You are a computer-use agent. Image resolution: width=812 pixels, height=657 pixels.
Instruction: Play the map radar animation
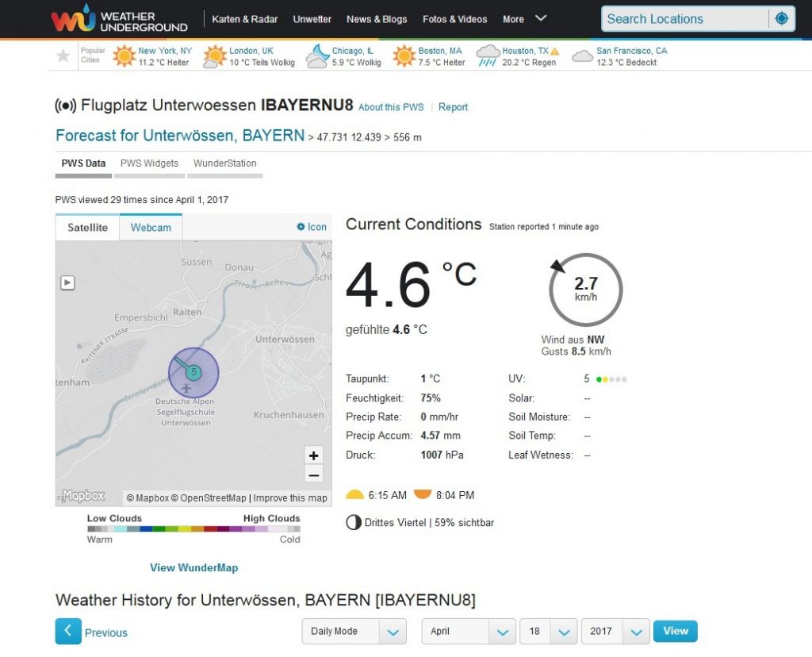point(68,282)
